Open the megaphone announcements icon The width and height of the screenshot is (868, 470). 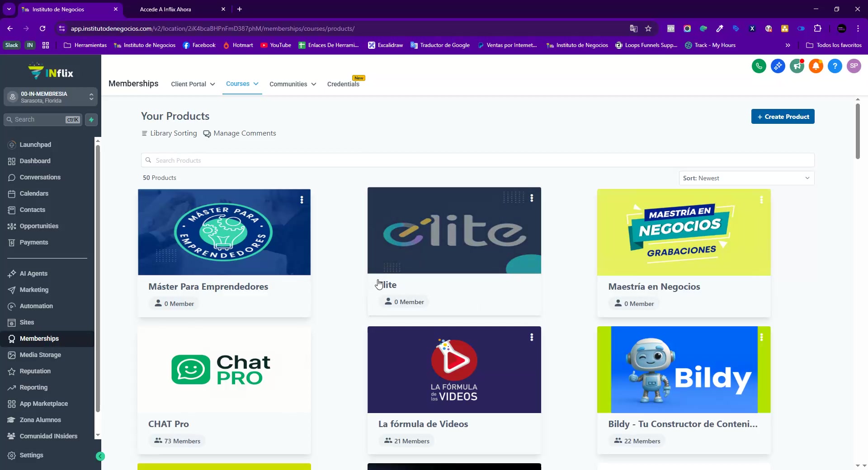[797, 66]
